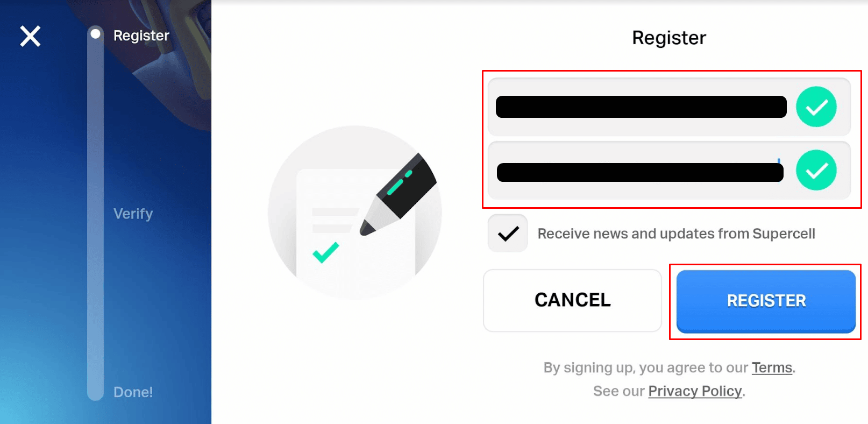Click the REGISTER button
The image size is (868, 424).
click(x=766, y=301)
